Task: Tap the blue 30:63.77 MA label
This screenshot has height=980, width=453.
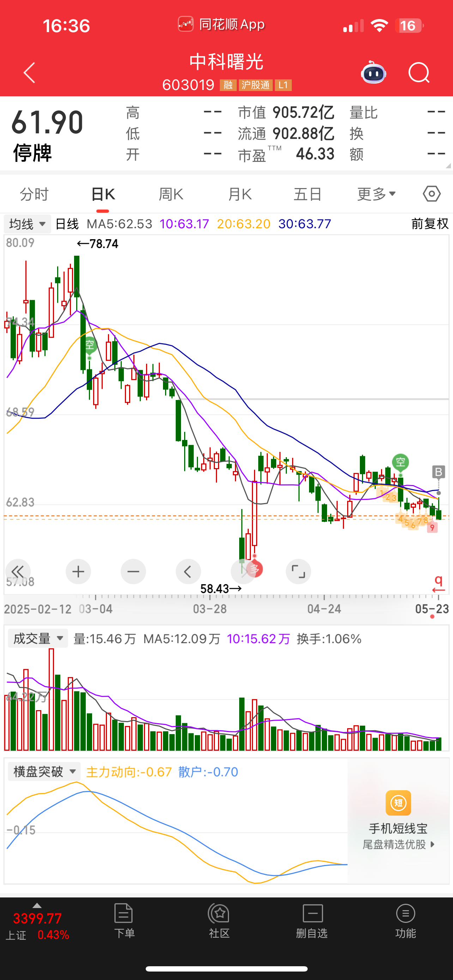Action: pos(305,224)
